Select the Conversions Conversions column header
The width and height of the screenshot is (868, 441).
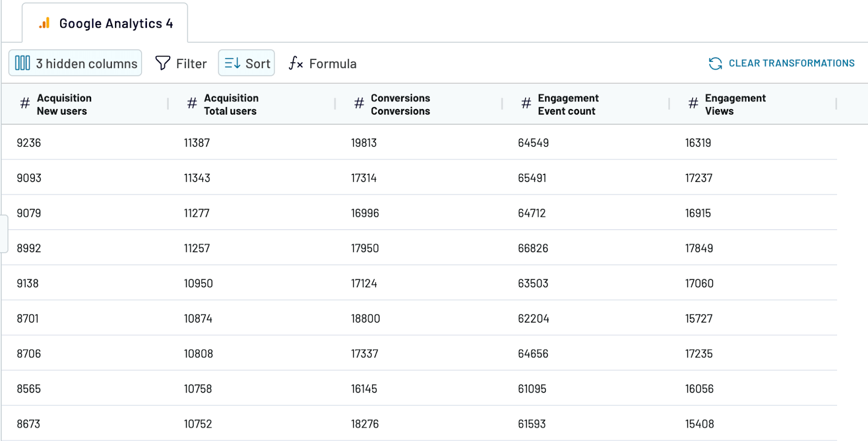(419, 104)
